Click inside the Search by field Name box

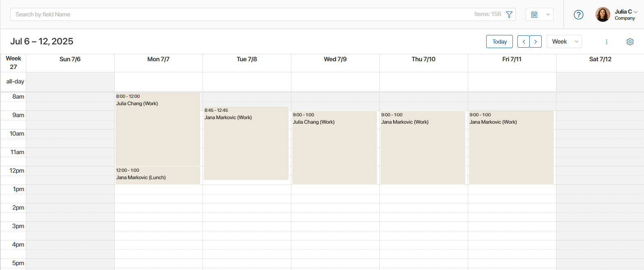coord(164,14)
